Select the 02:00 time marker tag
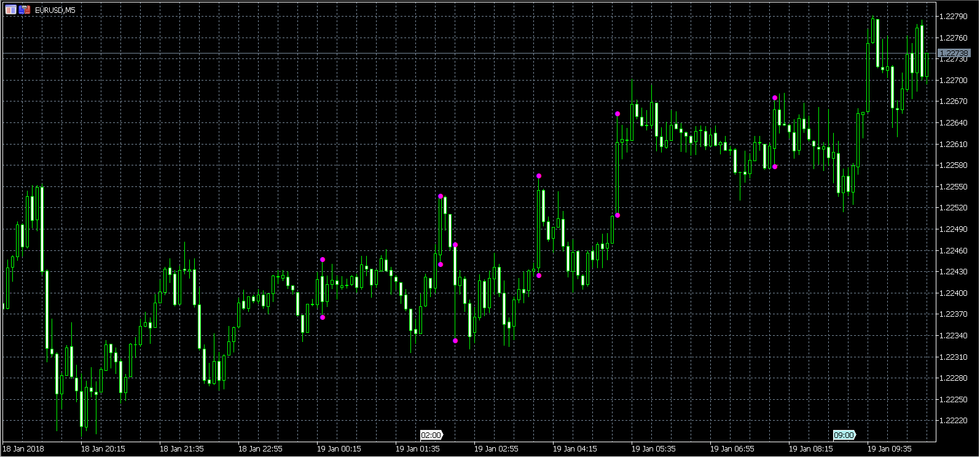 click(x=431, y=435)
